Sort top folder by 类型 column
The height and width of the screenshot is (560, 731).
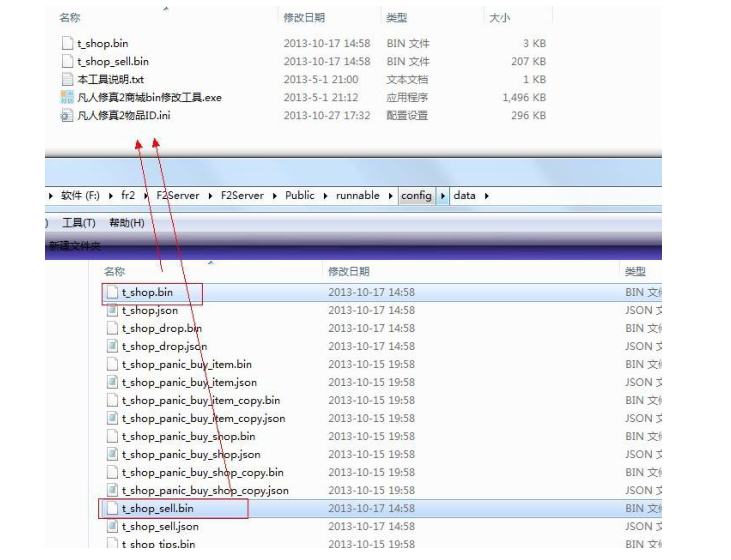click(x=396, y=18)
